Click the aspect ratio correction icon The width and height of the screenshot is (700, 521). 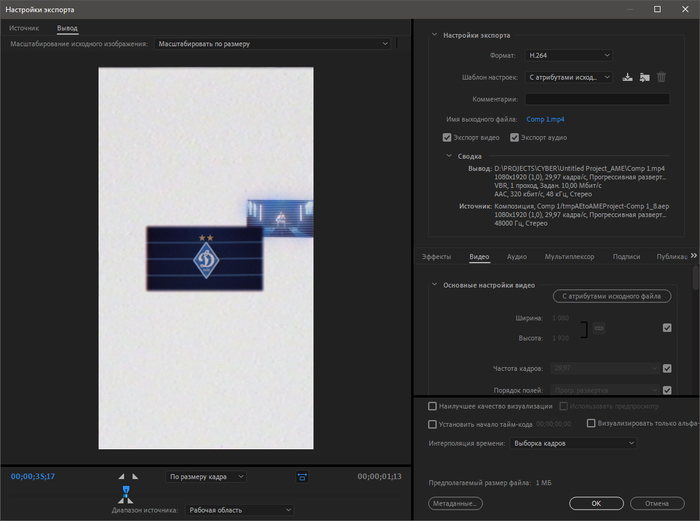click(302, 477)
